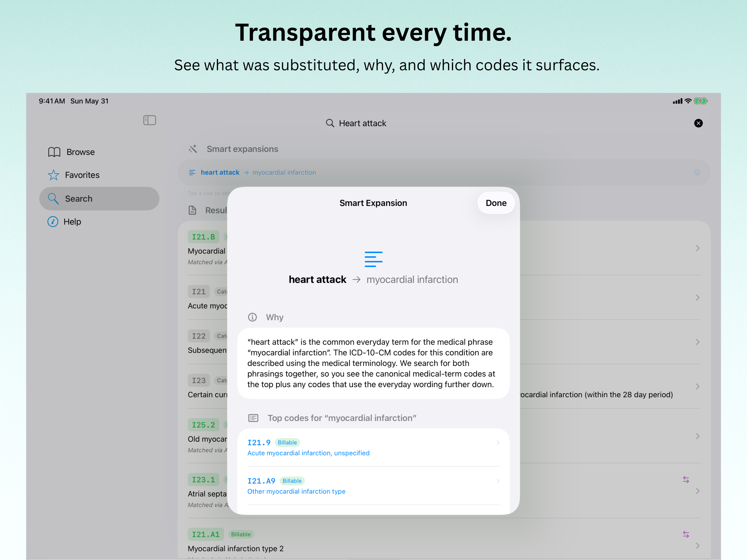Click the Why info icon

252,317
